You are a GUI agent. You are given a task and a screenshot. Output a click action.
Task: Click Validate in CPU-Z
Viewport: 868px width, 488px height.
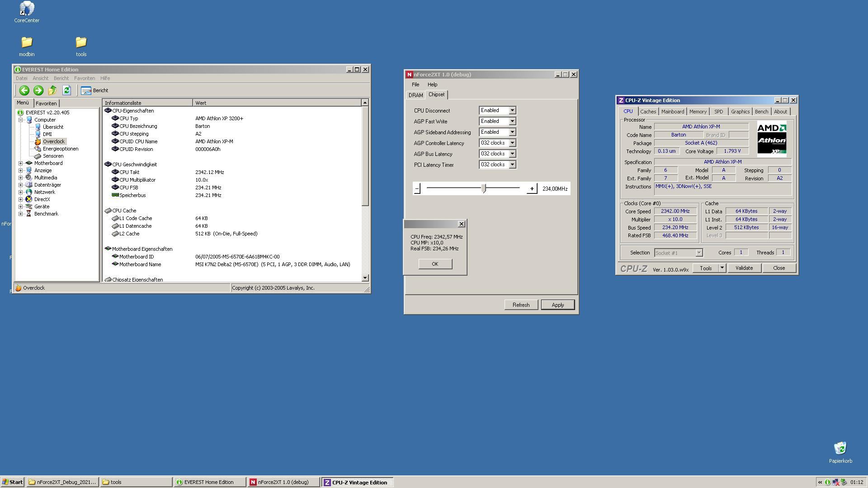744,268
